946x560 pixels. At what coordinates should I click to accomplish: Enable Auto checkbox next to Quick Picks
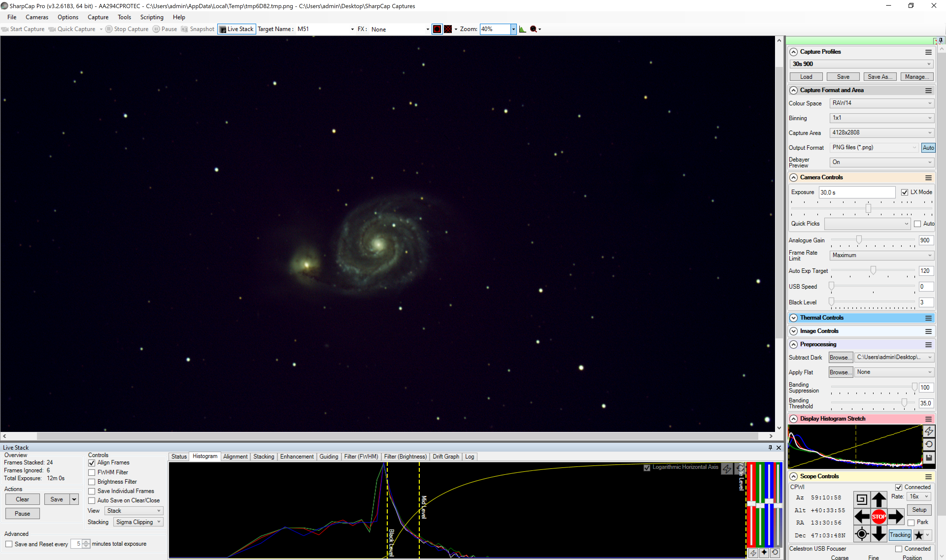917,224
